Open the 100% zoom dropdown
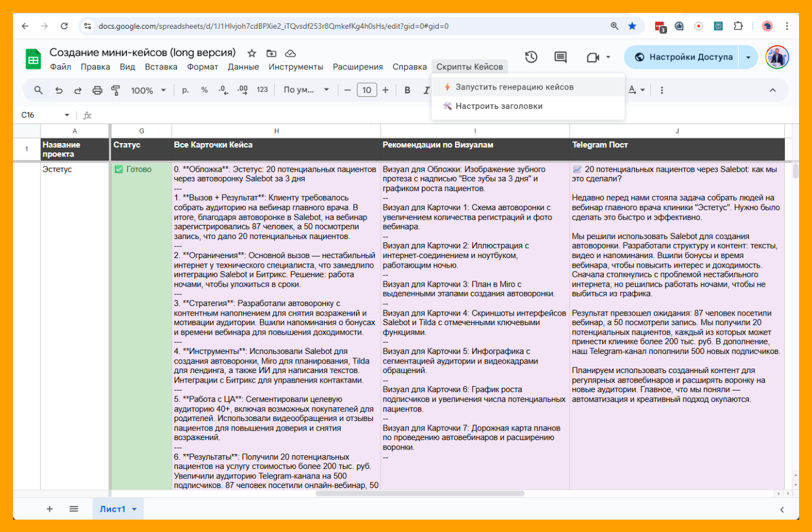Viewport: 812px width, 532px height. pos(148,90)
